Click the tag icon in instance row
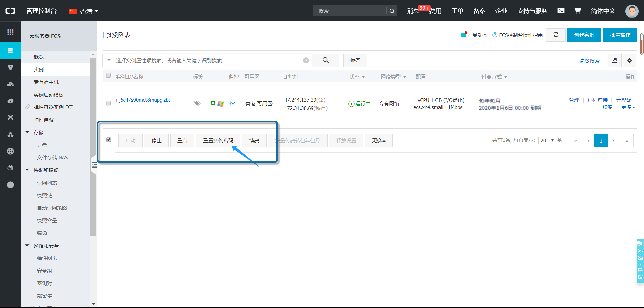 tap(197, 103)
